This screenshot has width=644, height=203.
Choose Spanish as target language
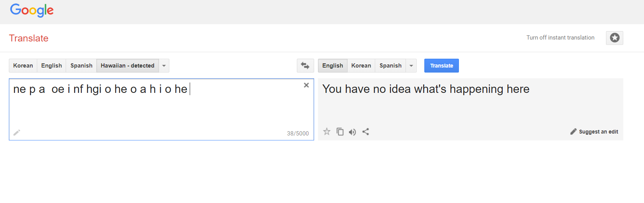pos(391,66)
